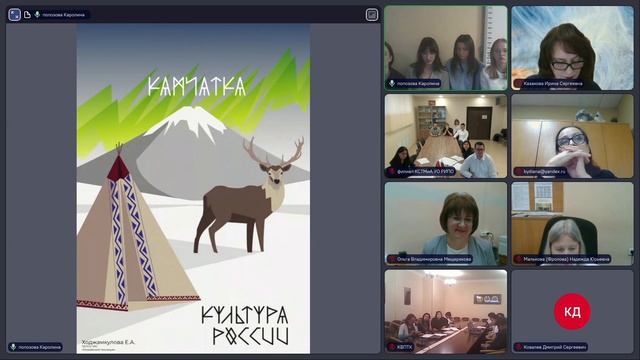The image size is (640, 360).
Task: Click the picture-in-picture icon at presentation top right
Action: coord(371,15)
